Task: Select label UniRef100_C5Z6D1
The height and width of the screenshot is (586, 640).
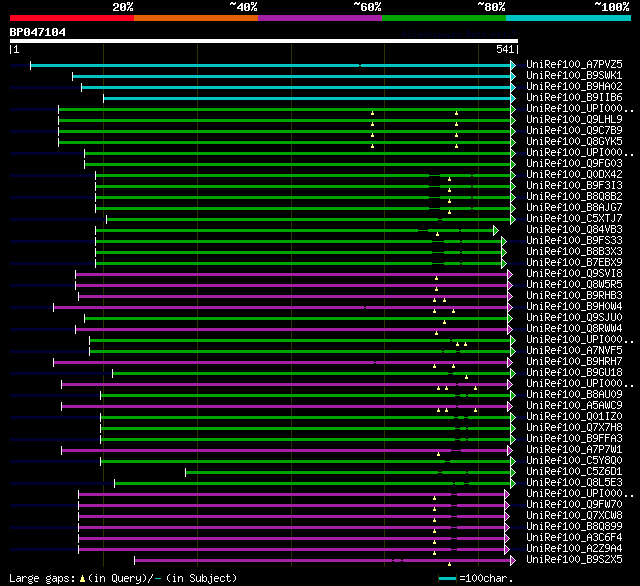Action: [574, 472]
